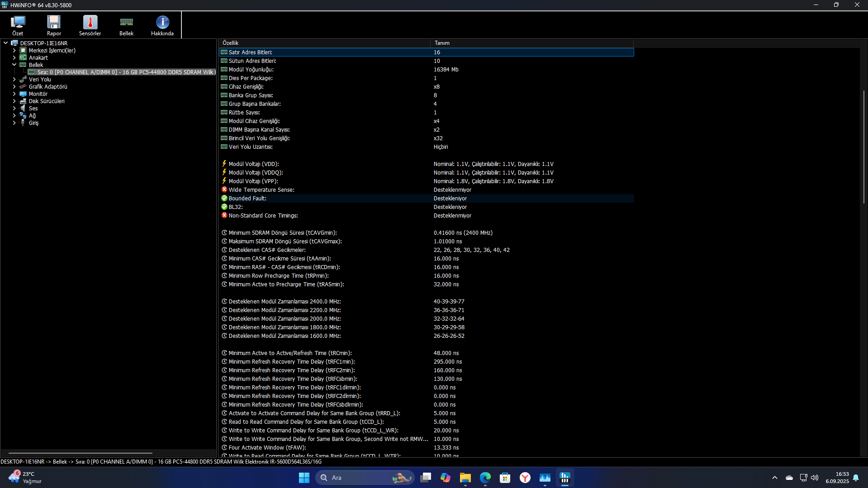Click the Özellik column header
The width and height of the screenshot is (868, 488).
(x=324, y=43)
